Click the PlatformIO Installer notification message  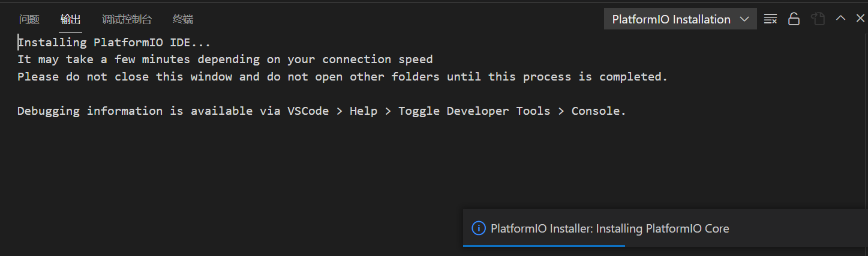[609, 228]
